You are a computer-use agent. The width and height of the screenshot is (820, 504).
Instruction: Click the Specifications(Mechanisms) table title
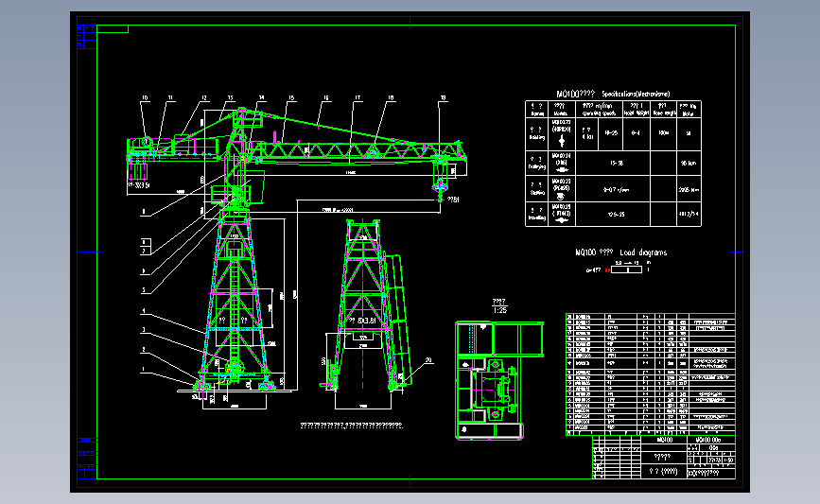click(636, 95)
